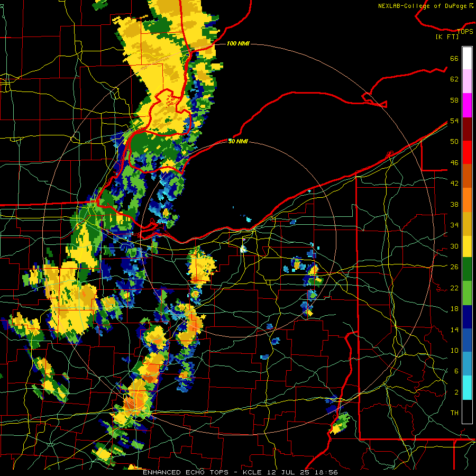476x476 pixels.
Task: Click the 50 NMI range ring label
Action: 238,141
